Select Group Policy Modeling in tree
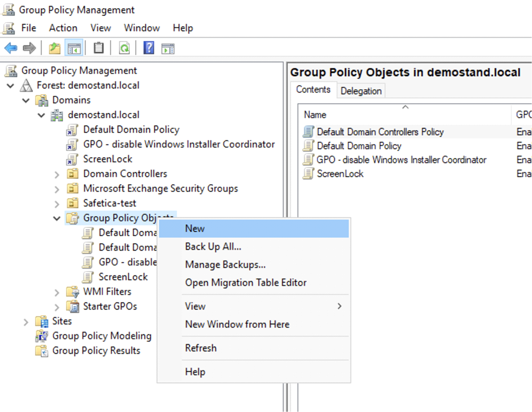The width and height of the screenshot is (532, 412). [x=102, y=336]
